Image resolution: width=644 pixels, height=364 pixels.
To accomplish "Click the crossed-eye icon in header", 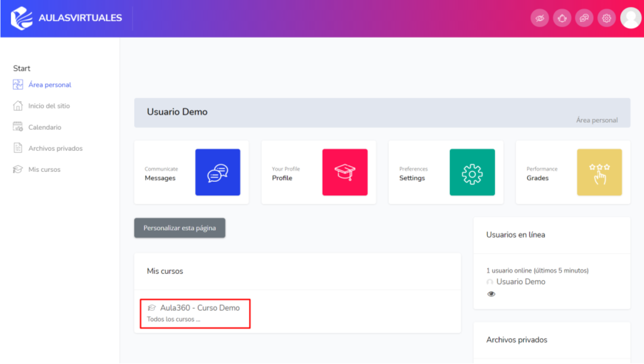I will click(x=539, y=18).
